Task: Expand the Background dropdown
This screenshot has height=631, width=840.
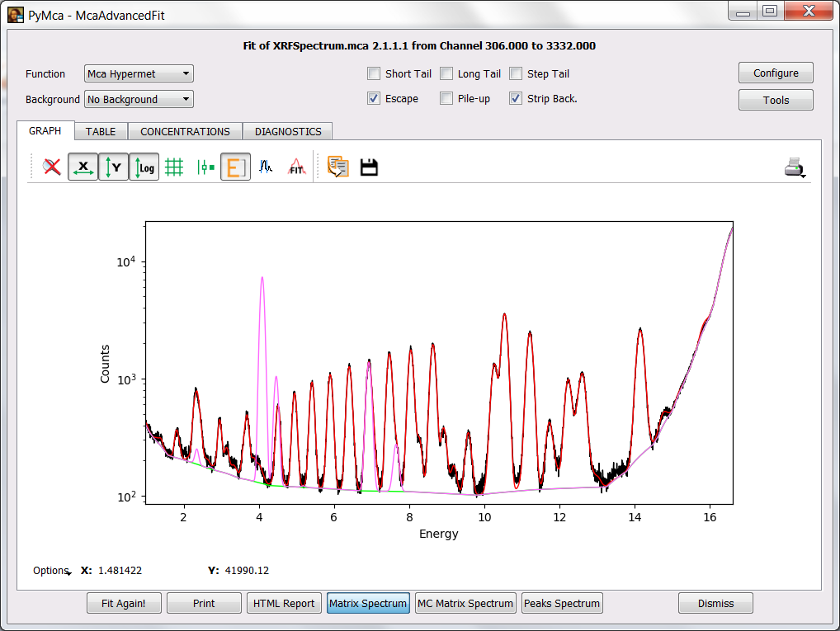Action: coord(139,100)
